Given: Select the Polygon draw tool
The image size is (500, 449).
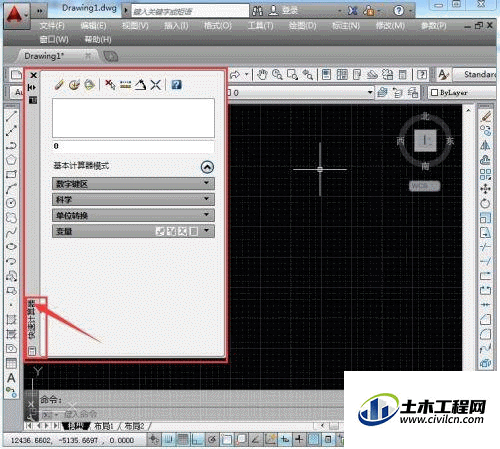Looking at the screenshot, I should click(11, 160).
